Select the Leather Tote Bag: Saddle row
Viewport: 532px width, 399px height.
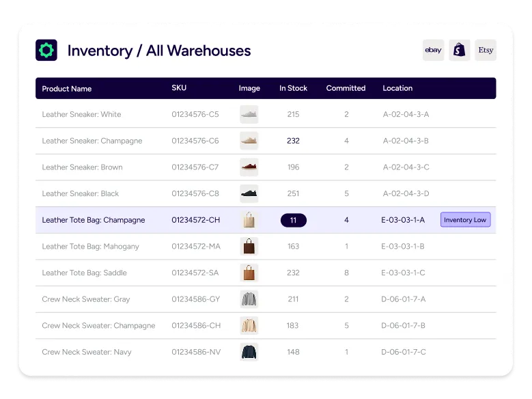(84, 273)
